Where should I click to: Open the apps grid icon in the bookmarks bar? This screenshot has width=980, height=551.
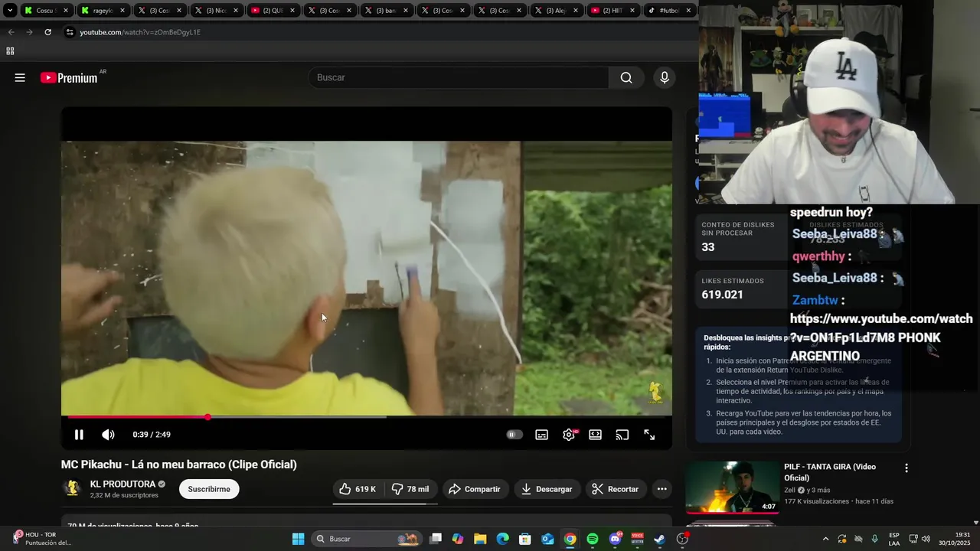pos(10,51)
